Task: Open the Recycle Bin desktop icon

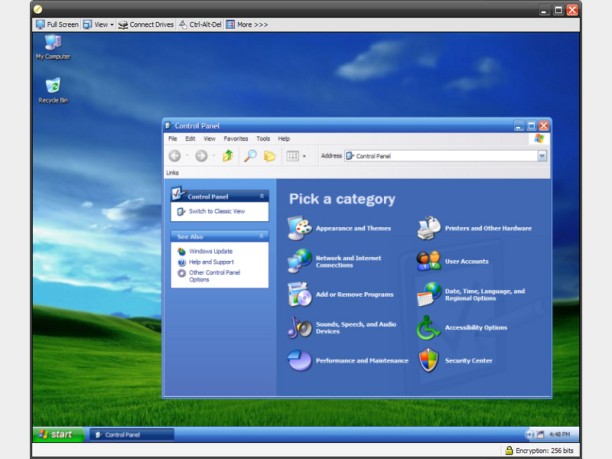Action: pyautogui.click(x=53, y=90)
